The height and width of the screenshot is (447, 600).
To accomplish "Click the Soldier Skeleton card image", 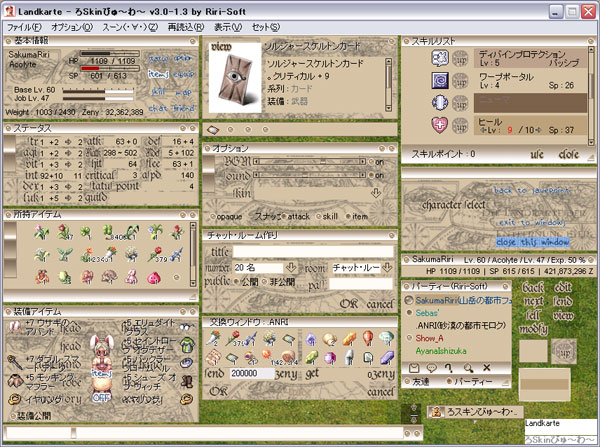I will tap(235, 78).
